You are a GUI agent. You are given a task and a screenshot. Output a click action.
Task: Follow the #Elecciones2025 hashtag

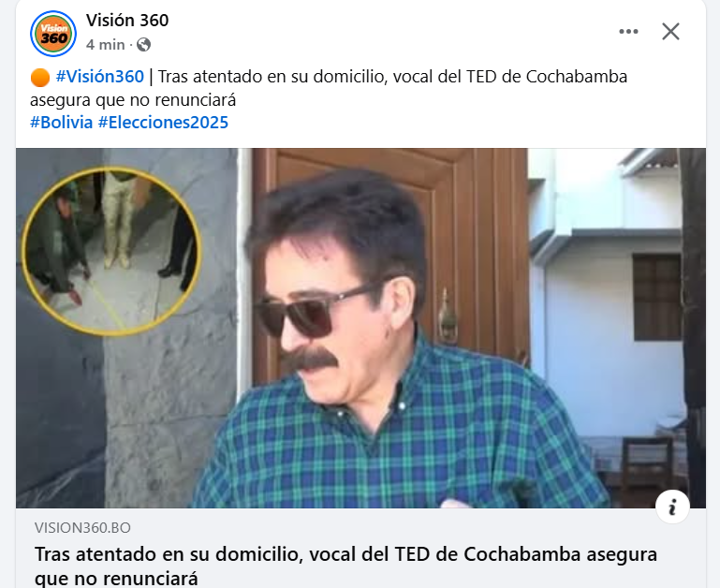point(163,123)
